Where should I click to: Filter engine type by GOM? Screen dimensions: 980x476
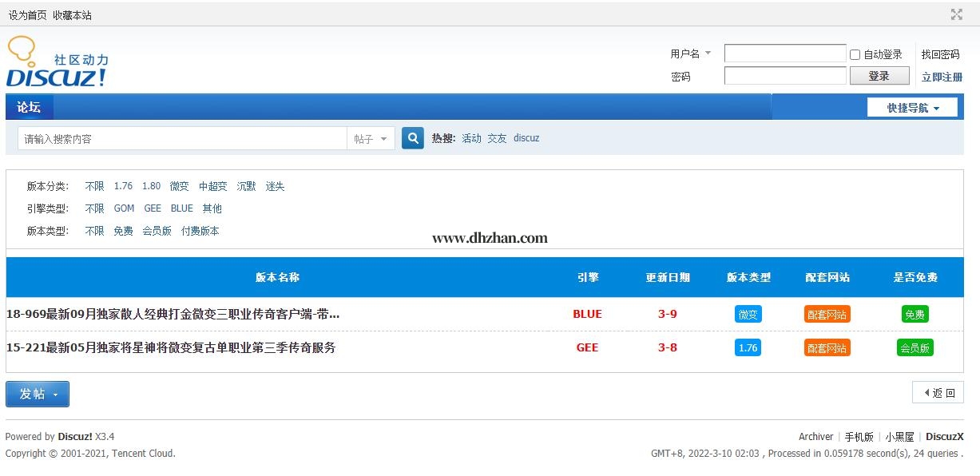pyautogui.click(x=124, y=208)
